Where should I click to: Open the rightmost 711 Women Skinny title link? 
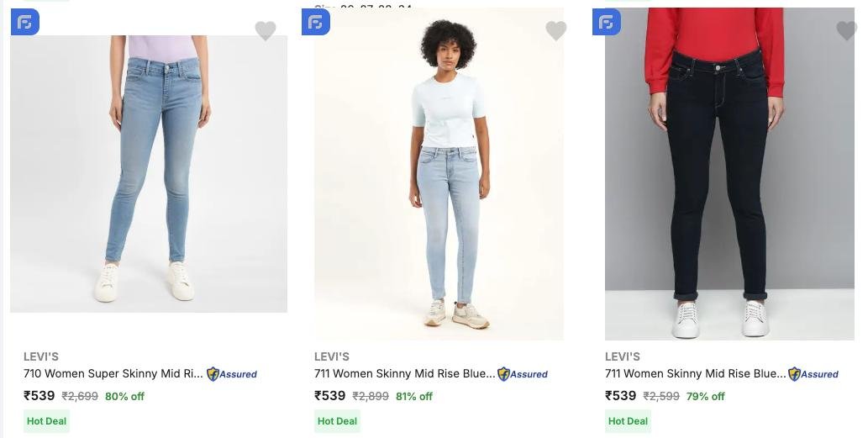point(695,374)
